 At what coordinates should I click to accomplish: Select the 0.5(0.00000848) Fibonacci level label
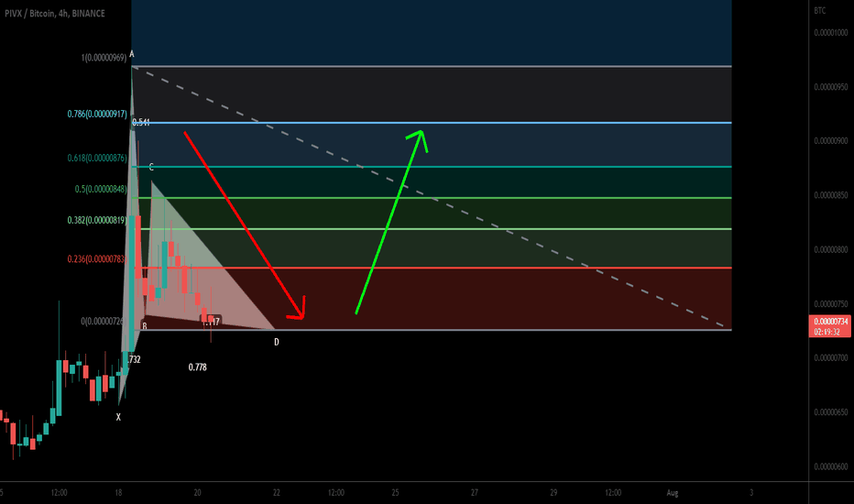[x=101, y=189]
